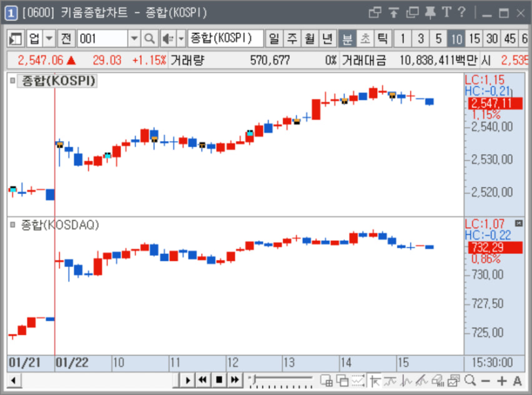Click the chart grid layout icon
Image resolution: width=532 pixels, height=395 pixels.
coord(326,381)
